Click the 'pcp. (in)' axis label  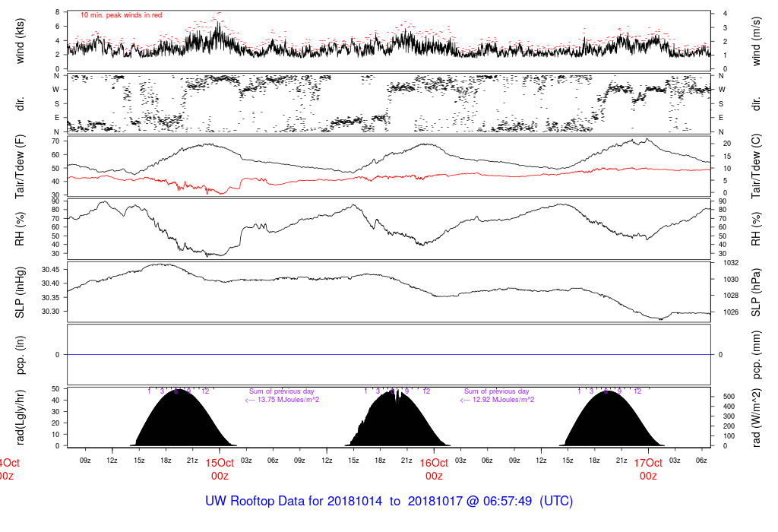tap(20, 355)
